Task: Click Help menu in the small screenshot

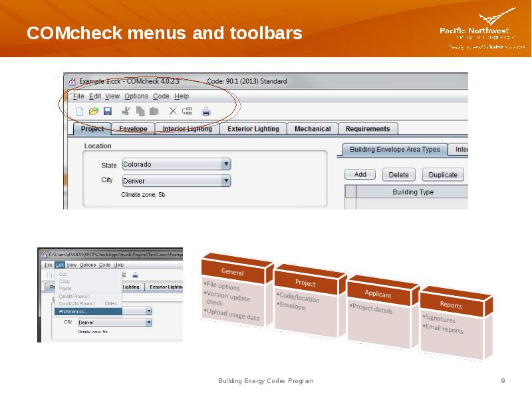Action: (118, 265)
